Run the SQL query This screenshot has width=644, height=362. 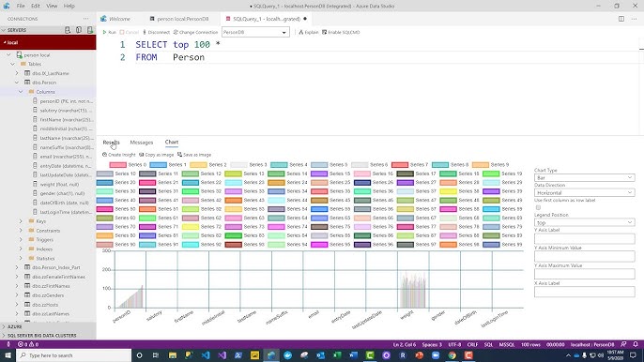click(x=109, y=32)
